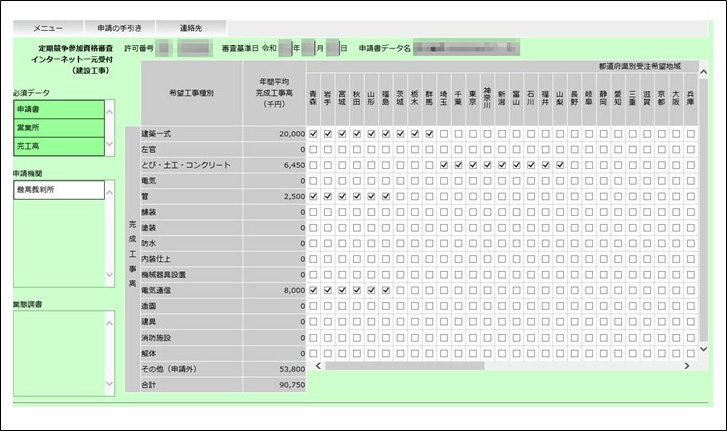Viewport: 727px width, 431px height.
Task: Click the 2,500 value for 管
Action: click(294, 196)
